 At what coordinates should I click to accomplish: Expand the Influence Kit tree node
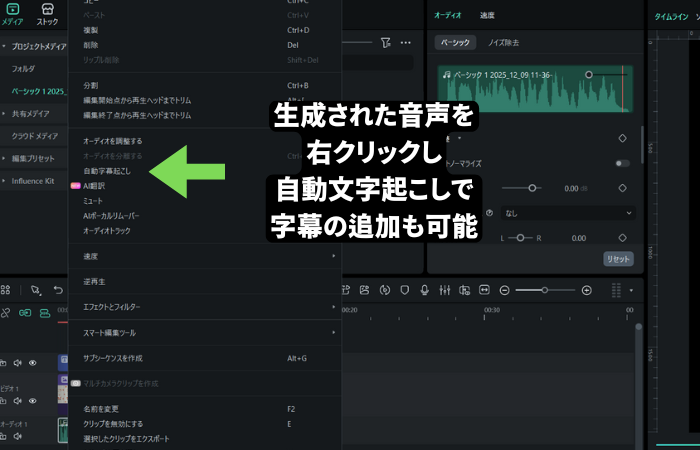point(4,181)
